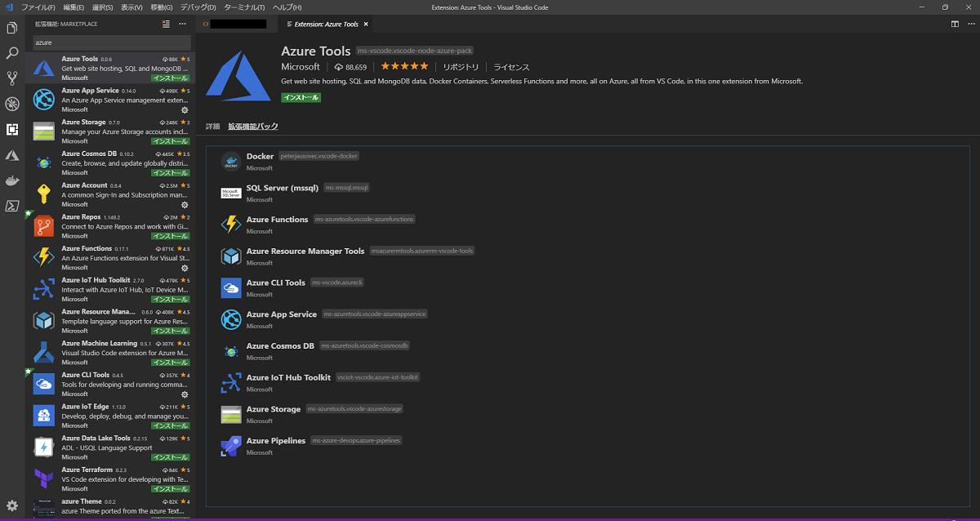Open the デバッグ(D) menu
Image resolution: width=980 pixels, height=521 pixels.
click(x=198, y=7)
